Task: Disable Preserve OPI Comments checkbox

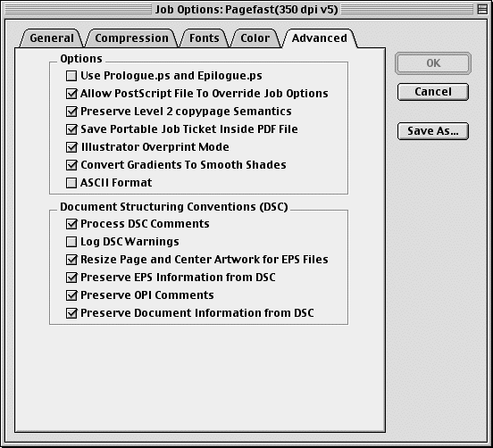Action: [71, 295]
